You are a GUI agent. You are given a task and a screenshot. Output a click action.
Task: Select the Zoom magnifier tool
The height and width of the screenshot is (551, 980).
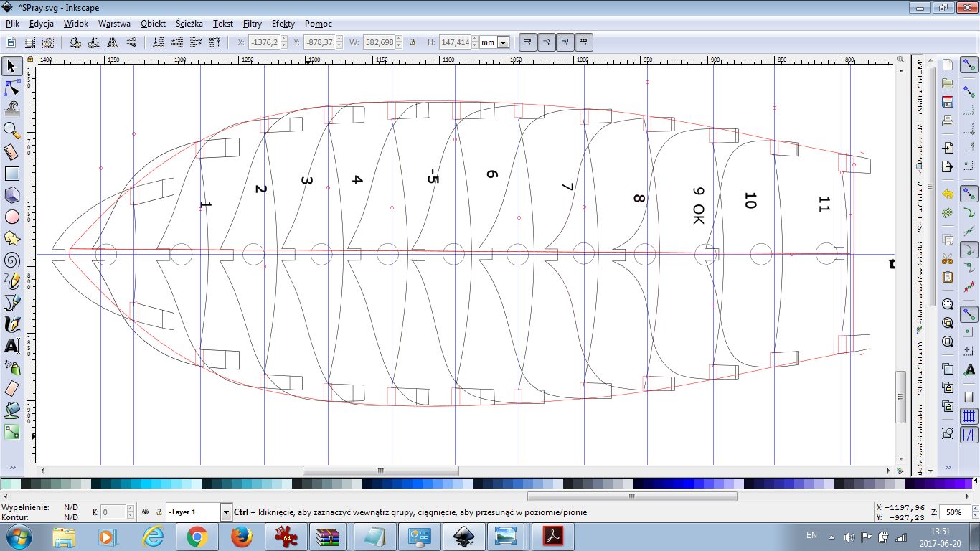[12, 130]
